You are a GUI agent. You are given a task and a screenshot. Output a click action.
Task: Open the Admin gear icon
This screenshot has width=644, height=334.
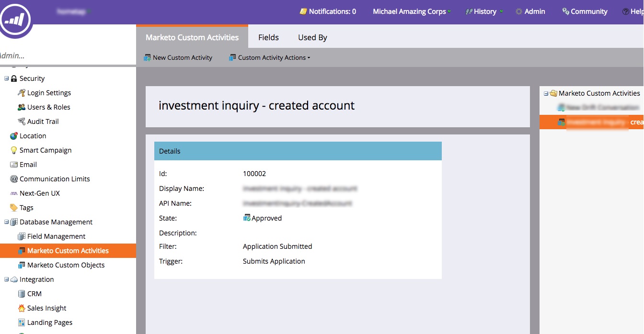519,11
